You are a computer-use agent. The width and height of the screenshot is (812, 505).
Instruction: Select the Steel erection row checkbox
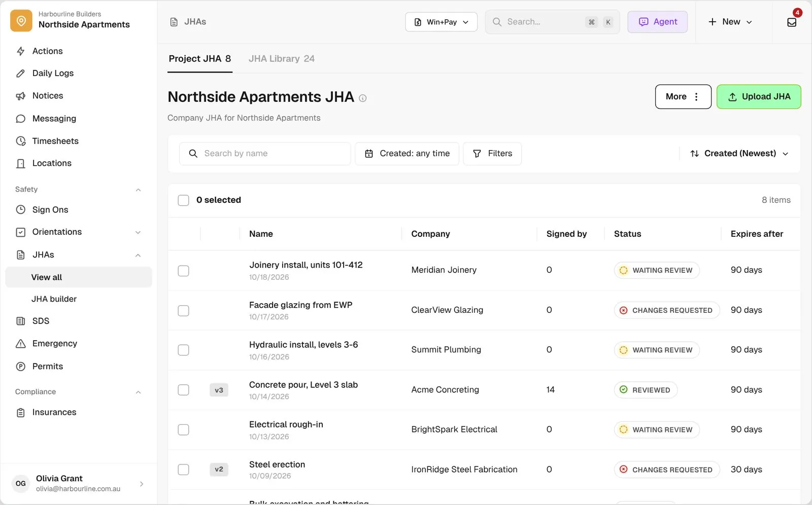click(x=184, y=470)
